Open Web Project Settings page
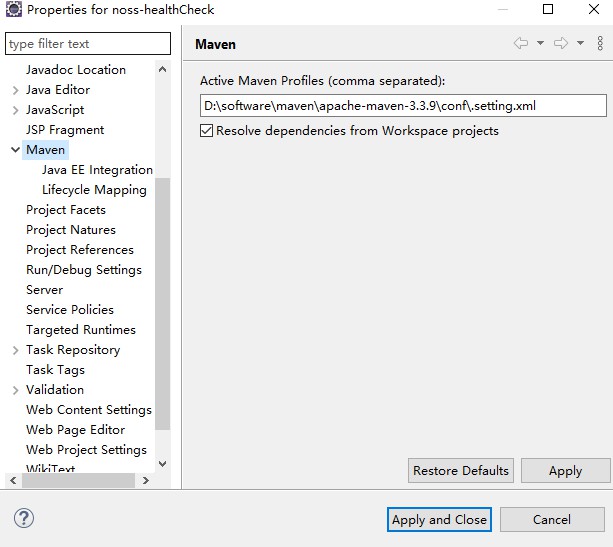Image resolution: width=613 pixels, height=547 pixels. (x=86, y=450)
